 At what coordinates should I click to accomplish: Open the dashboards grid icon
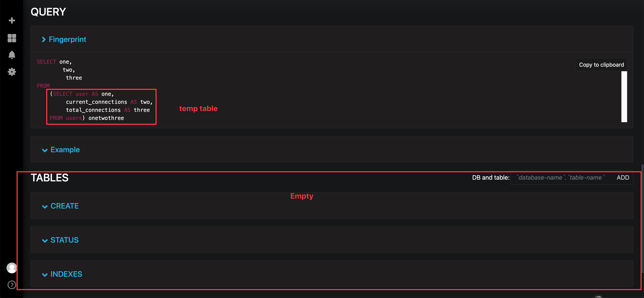pyautogui.click(x=12, y=38)
